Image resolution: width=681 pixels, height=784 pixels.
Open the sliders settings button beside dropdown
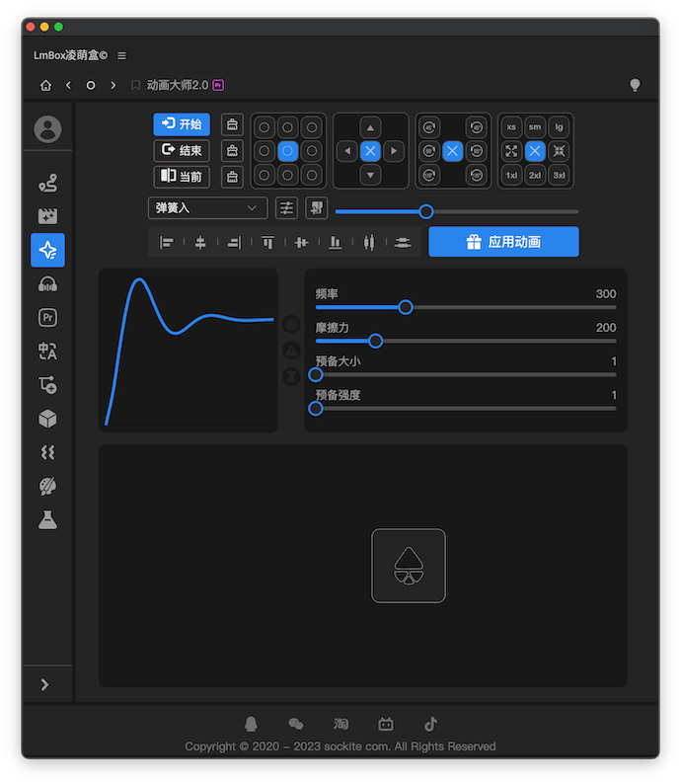pyautogui.click(x=286, y=208)
